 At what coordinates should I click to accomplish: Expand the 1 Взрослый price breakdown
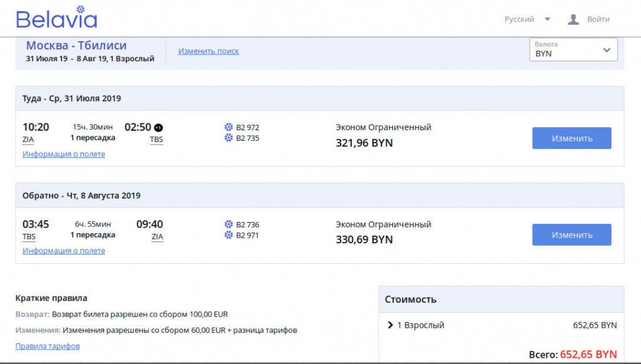tap(416, 325)
